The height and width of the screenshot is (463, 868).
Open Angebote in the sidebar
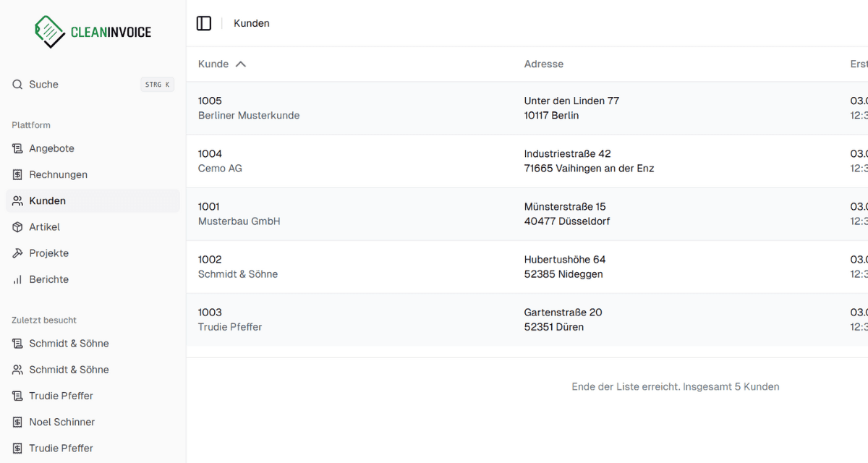tap(93, 148)
